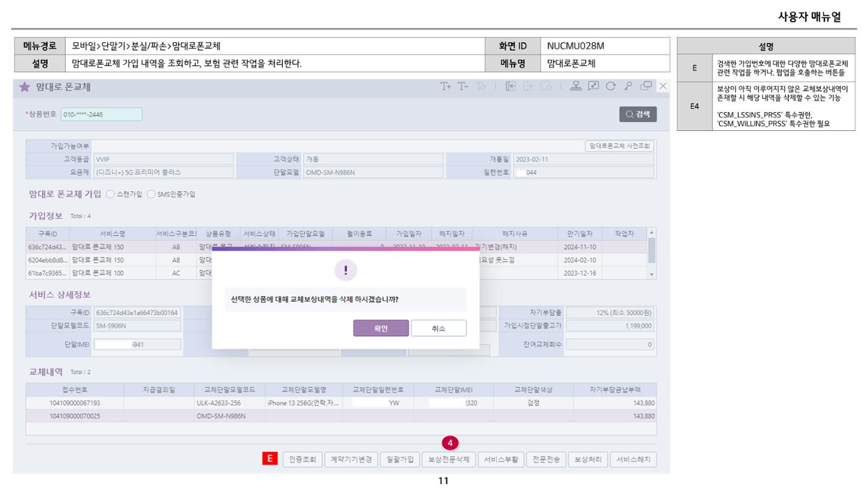The image size is (868, 489).
Task: Click the 서비스부활 button
Action: click(501, 460)
